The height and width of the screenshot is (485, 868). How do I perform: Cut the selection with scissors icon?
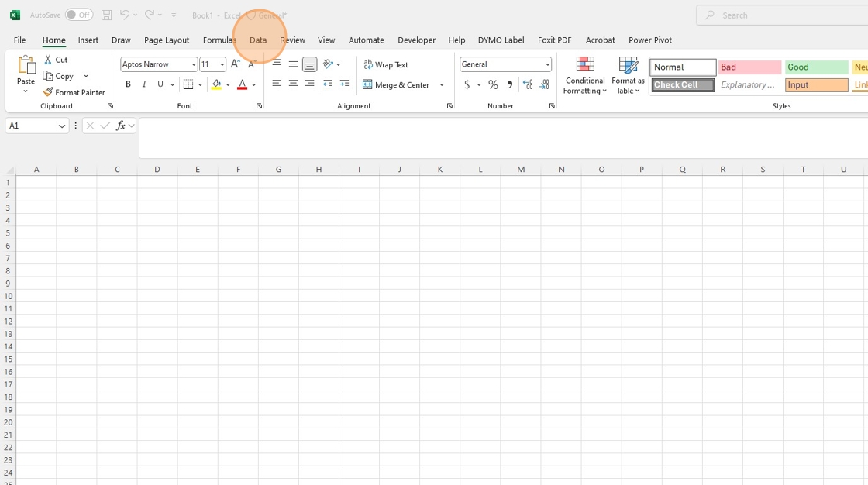tap(48, 60)
